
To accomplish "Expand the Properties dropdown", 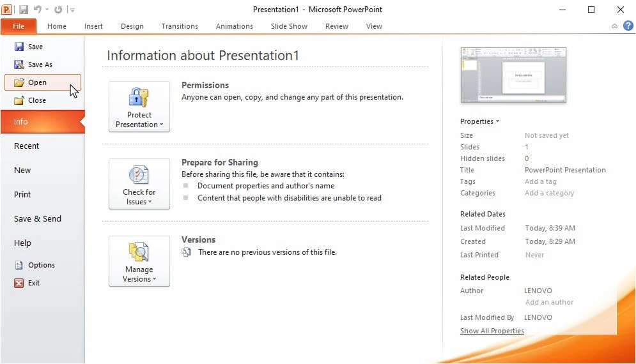I will coord(479,121).
